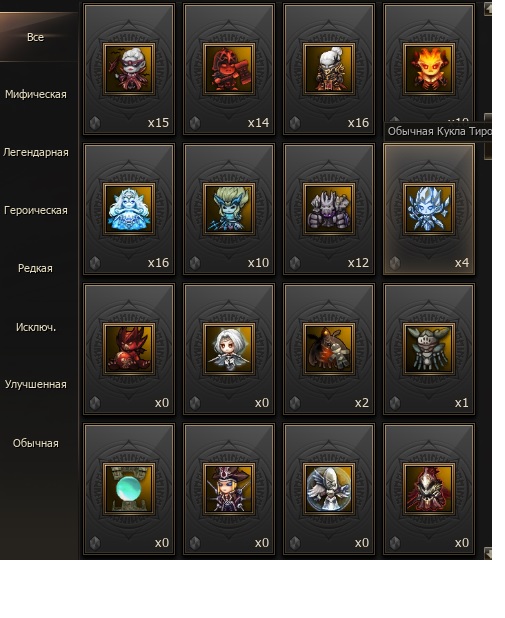The height and width of the screenshot is (618, 505).
Task: Select the Редкая category
Action: click(35, 268)
